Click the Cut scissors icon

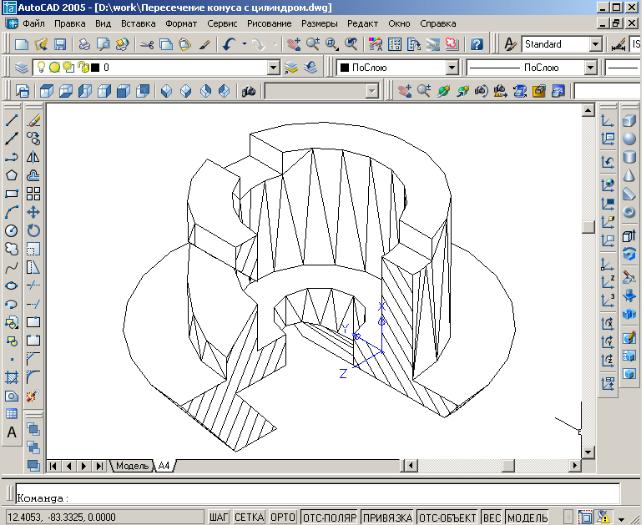coord(147,44)
